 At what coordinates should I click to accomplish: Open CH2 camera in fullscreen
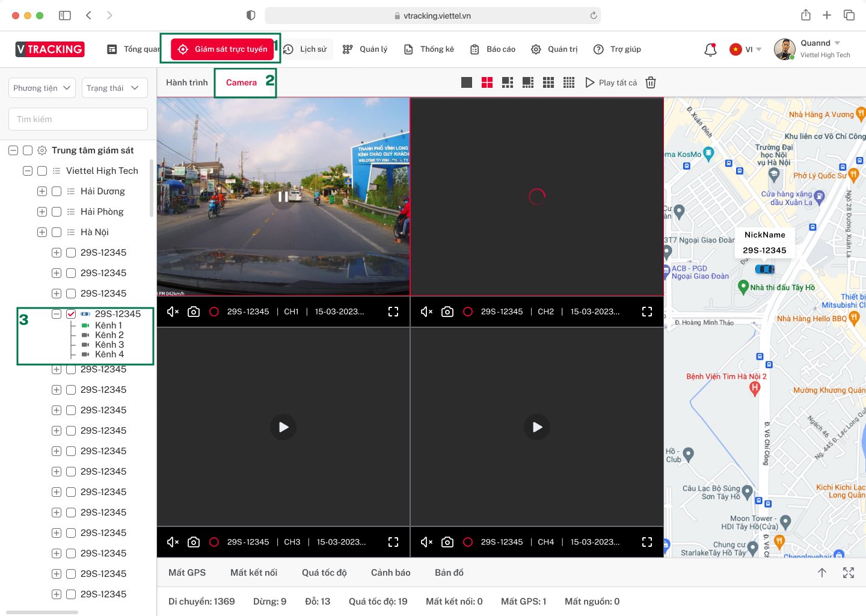pyautogui.click(x=647, y=312)
